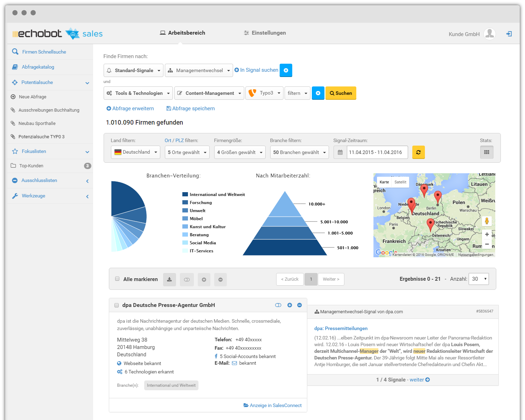Click the yellow refresh date range icon
This screenshot has width=525, height=420.
click(x=418, y=152)
